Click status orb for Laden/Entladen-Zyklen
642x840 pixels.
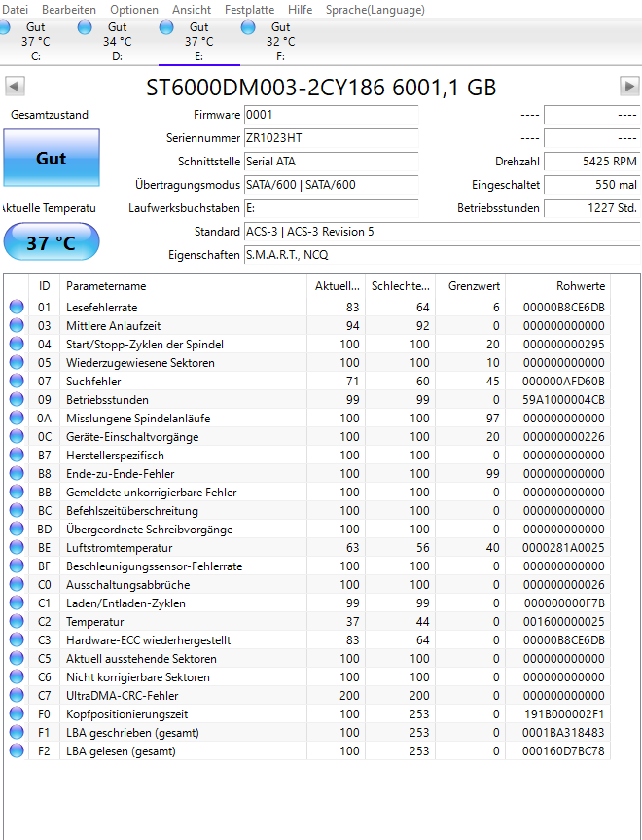point(17,603)
